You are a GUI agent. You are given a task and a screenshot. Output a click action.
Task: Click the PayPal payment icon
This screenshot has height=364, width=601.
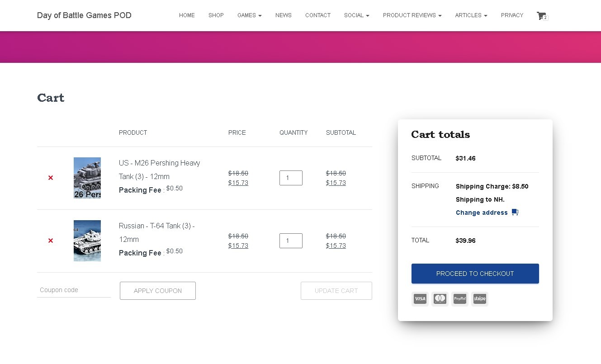[x=460, y=299]
